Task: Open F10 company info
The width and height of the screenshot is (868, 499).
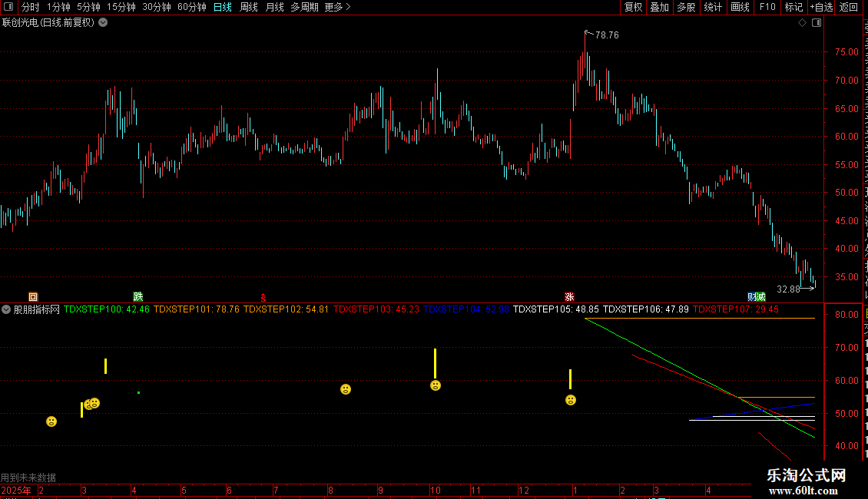Action: click(x=767, y=7)
